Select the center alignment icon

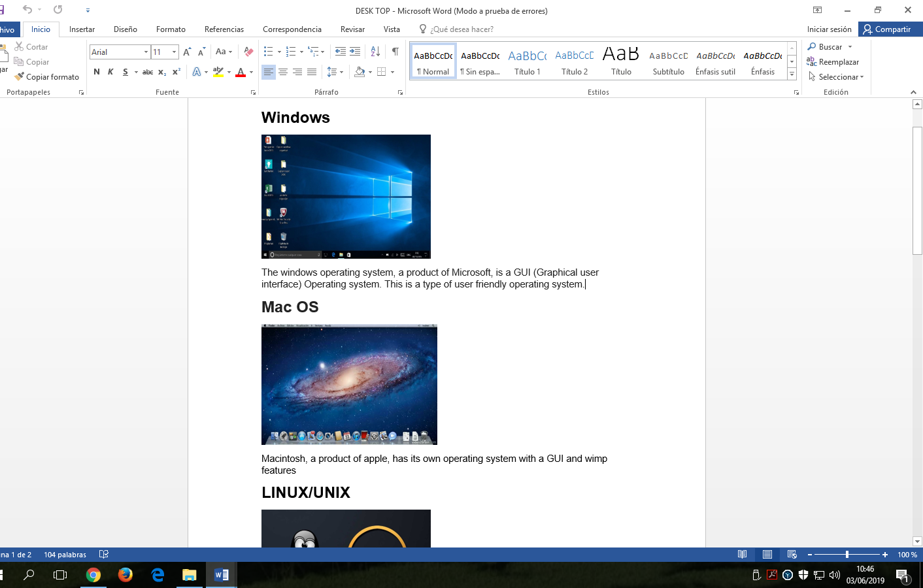(283, 72)
